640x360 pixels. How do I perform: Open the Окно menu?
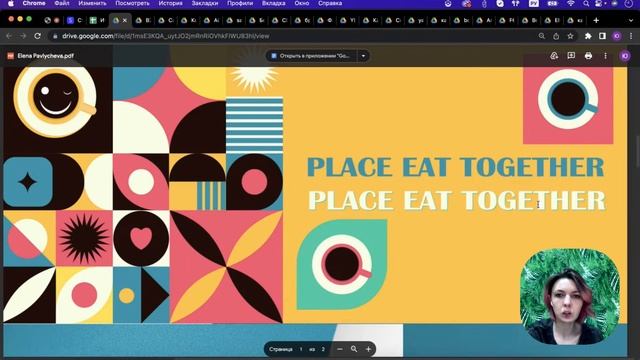click(x=302, y=3)
